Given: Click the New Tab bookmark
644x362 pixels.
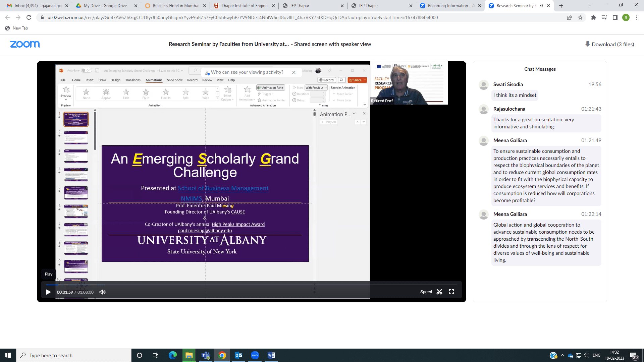Looking at the screenshot, I should (x=17, y=28).
